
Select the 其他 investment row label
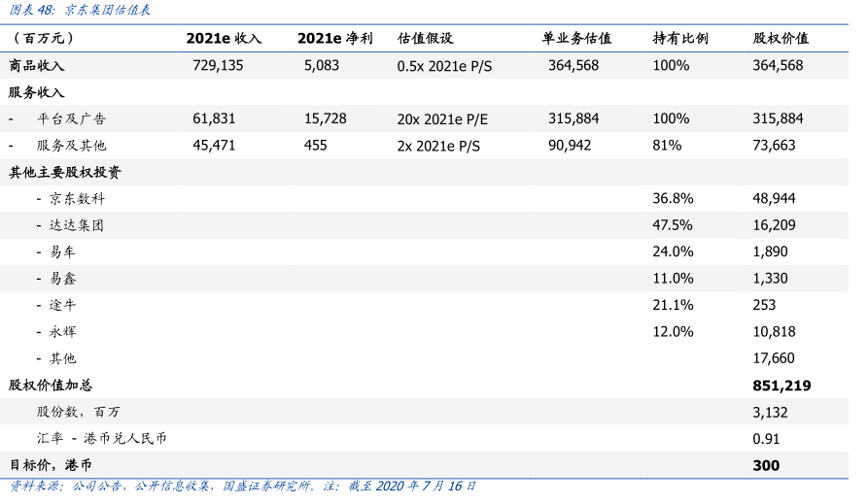(x=62, y=358)
